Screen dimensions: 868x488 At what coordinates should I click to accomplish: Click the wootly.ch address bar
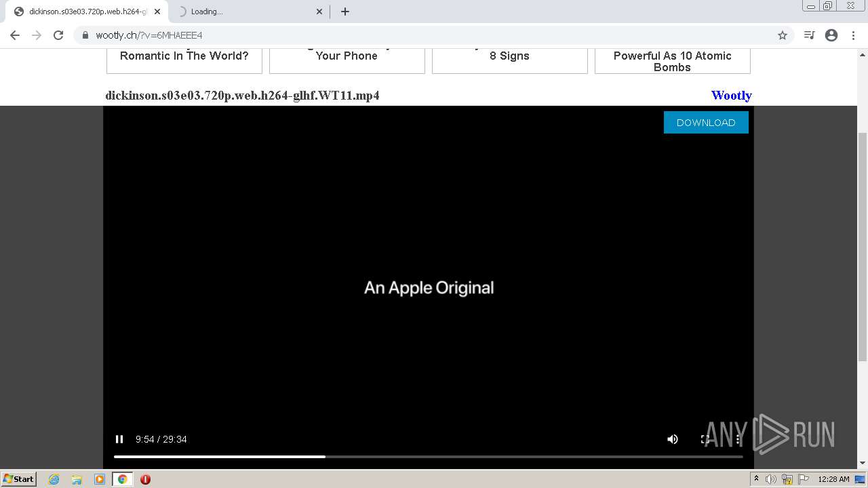click(x=434, y=35)
